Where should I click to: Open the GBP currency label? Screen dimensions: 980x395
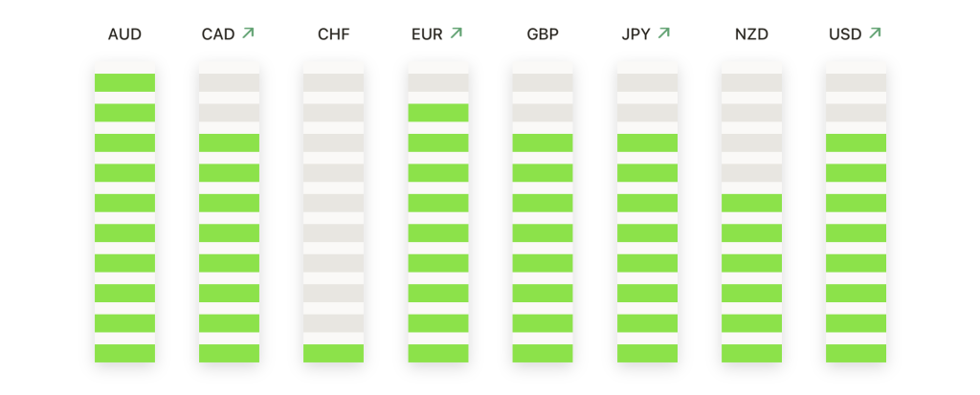click(543, 34)
